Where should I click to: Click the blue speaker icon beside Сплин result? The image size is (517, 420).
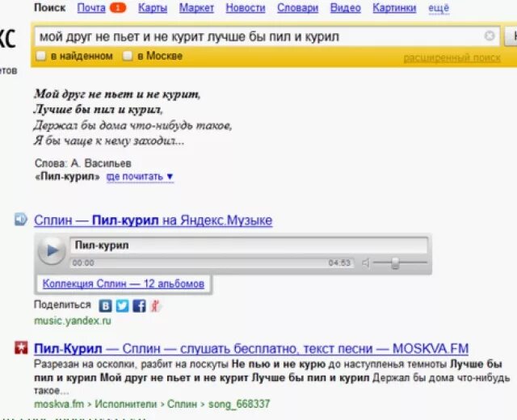(x=21, y=220)
